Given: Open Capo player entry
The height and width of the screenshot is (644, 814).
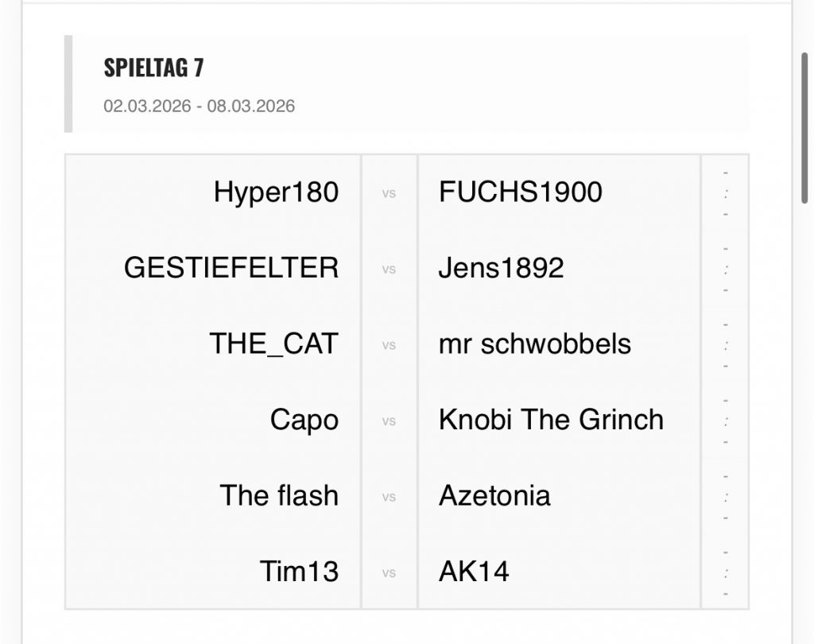Looking at the screenshot, I should pyautogui.click(x=304, y=420).
